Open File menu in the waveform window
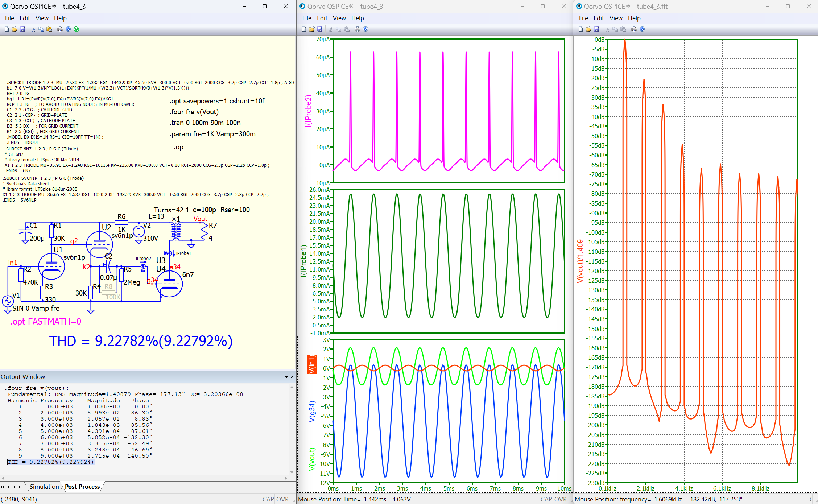The image size is (818, 504). click(306, 18)
